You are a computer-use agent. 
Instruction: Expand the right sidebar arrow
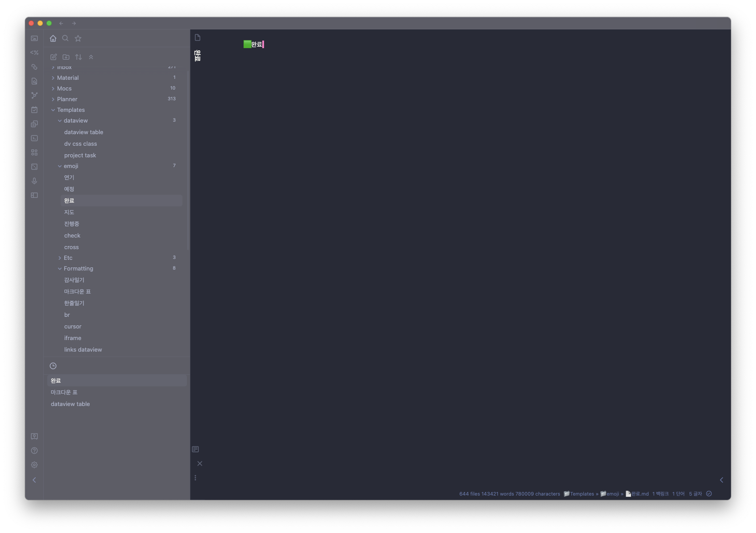(x=722, y=480)
